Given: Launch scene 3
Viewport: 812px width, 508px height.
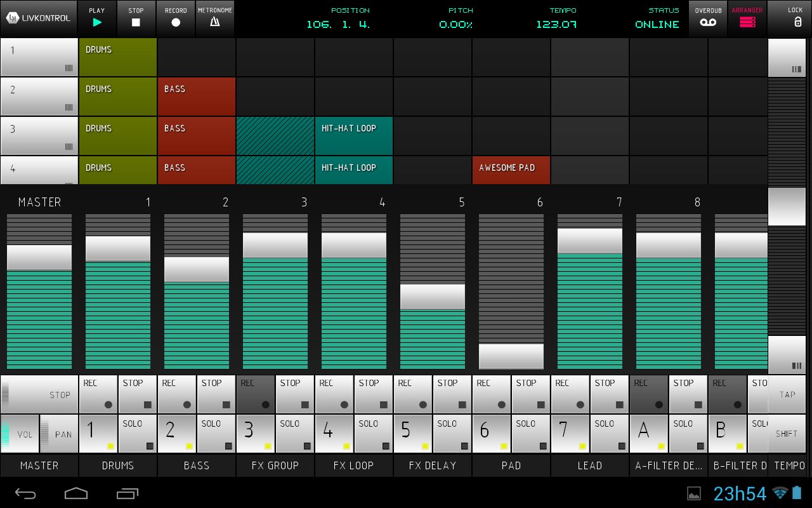Looking at the screenshot, I should coord(39,136).
